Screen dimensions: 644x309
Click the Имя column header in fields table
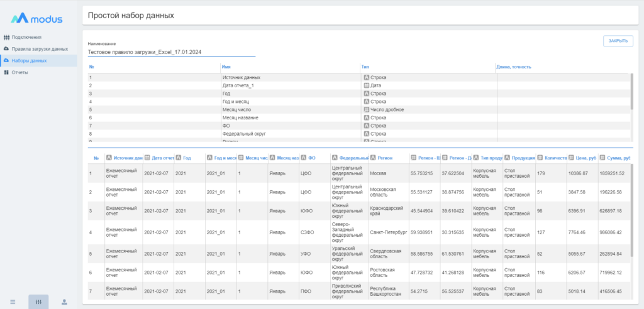point(226,67)
